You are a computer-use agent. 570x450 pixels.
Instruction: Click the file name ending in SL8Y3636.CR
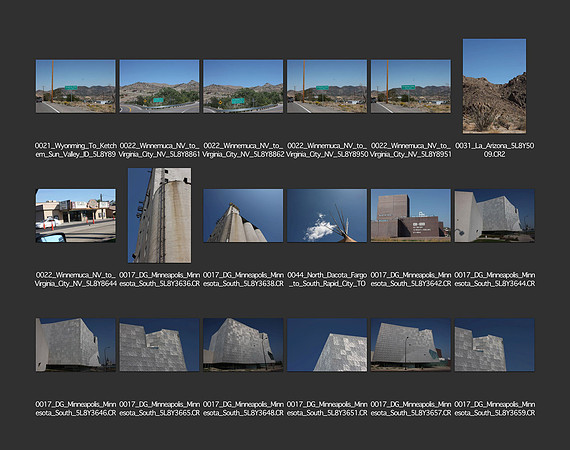click(159, 280)
